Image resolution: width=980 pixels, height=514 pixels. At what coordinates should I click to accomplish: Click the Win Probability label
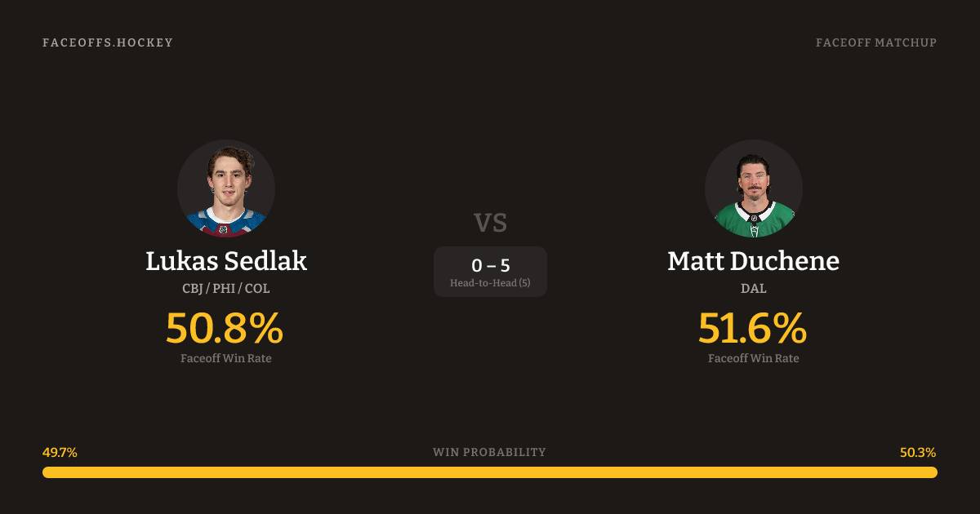coord(489,452)
